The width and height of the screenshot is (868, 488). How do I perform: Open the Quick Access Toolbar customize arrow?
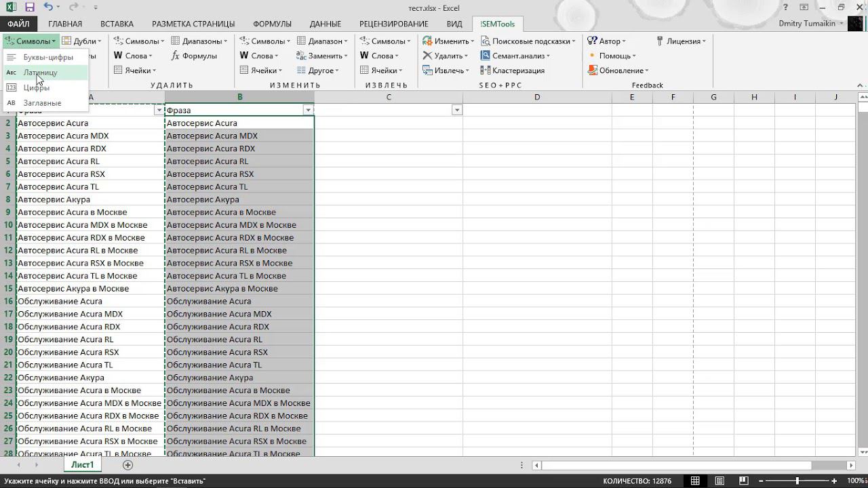[96, 7]
